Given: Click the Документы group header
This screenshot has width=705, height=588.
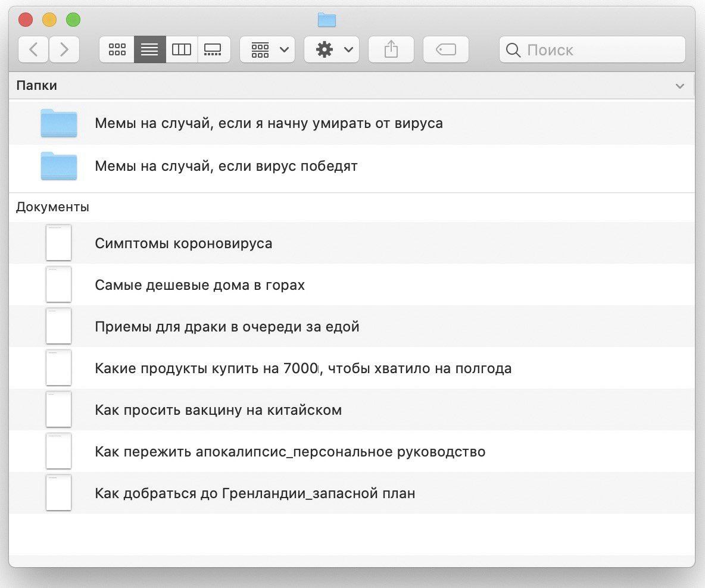Looking at the screenshot, I should pyautogui.click(x=52, y=207).
